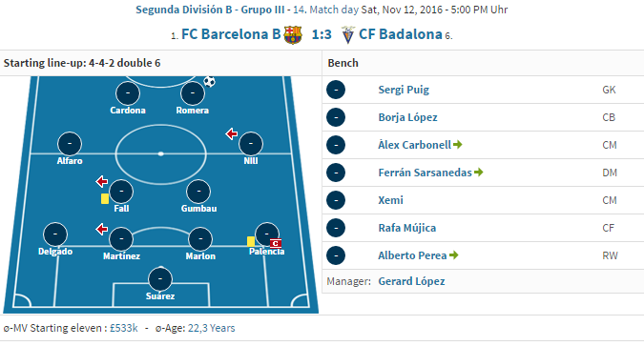Open Rafa Mújica's player profile

[x=407, y=228]
